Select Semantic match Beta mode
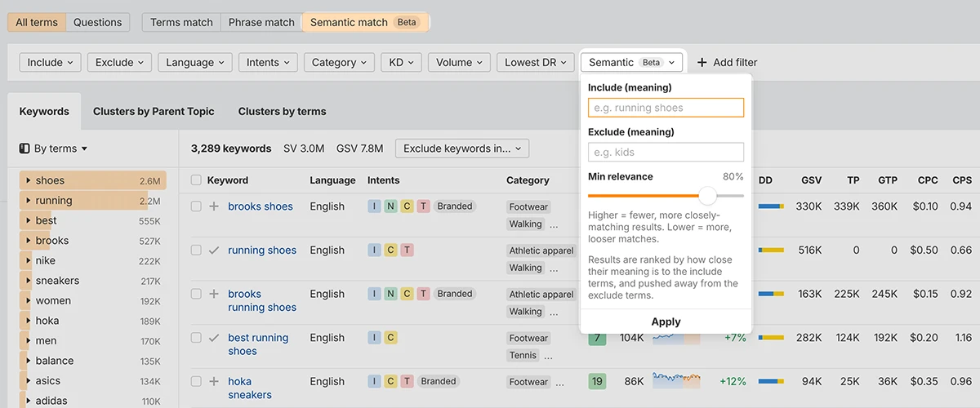 [364, 22]
